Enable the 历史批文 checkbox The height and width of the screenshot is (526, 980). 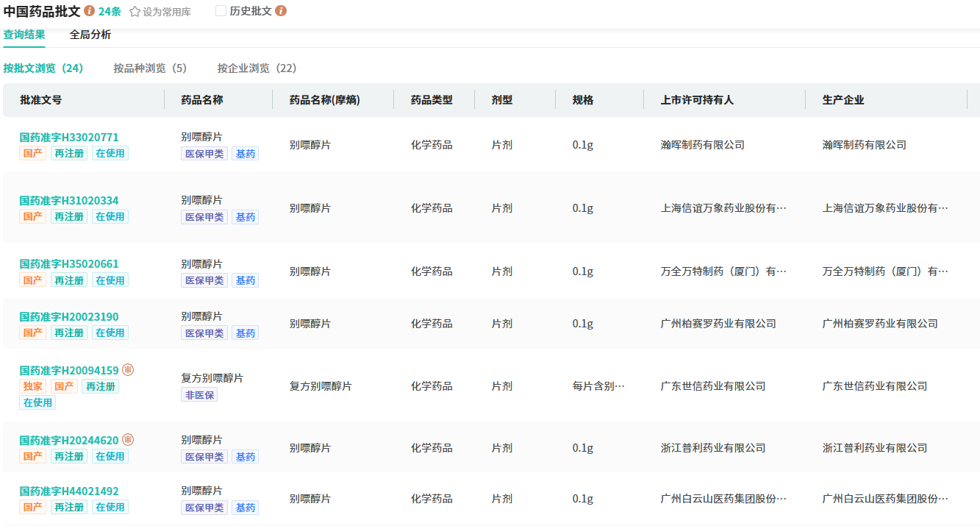[x=221, y=11]
